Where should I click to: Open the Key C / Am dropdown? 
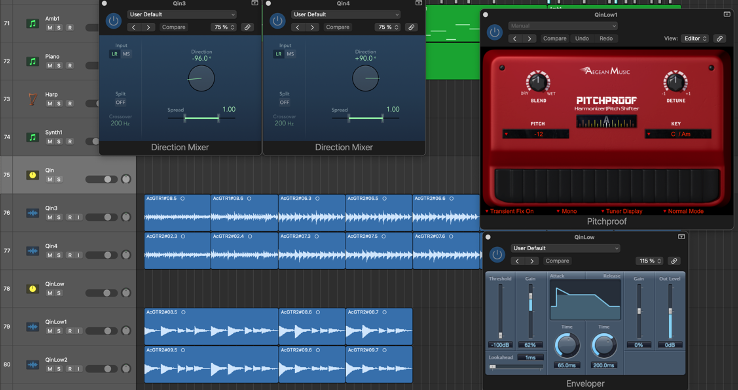click(x=678, y=134)
